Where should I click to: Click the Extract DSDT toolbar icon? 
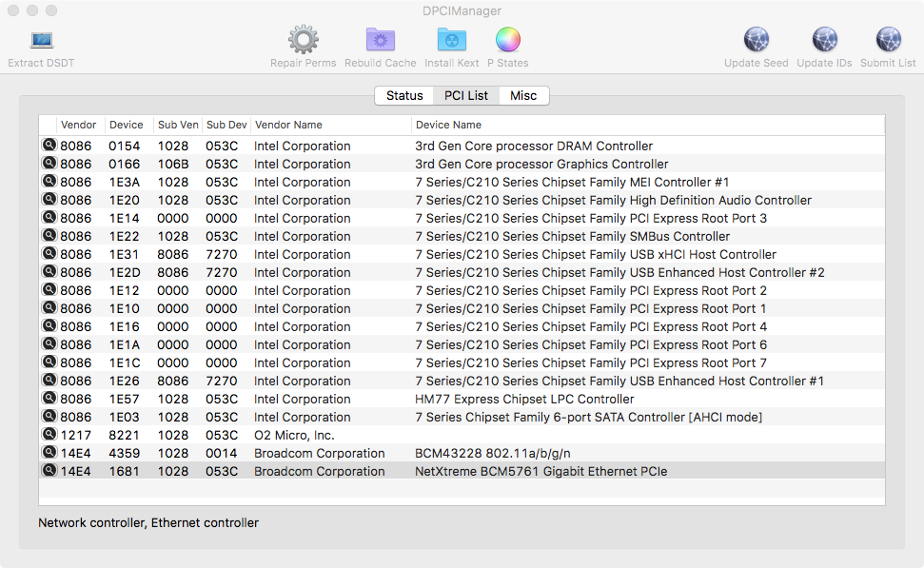coord(41,41)
